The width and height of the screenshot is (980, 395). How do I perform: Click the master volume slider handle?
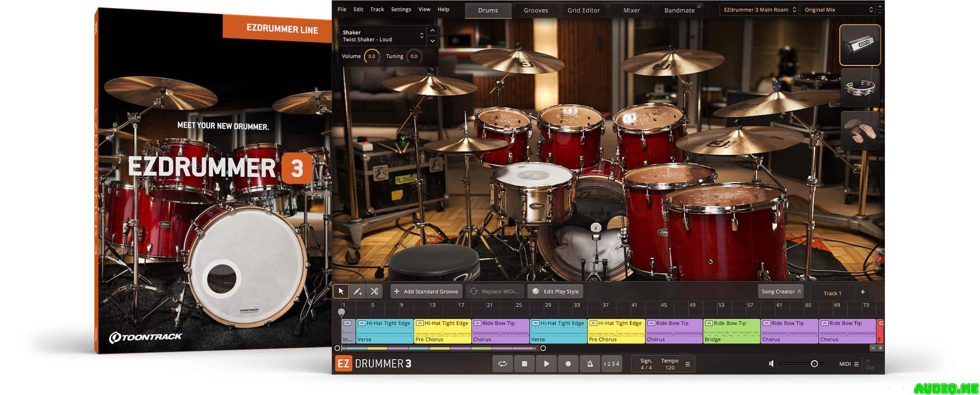[814, 364]
